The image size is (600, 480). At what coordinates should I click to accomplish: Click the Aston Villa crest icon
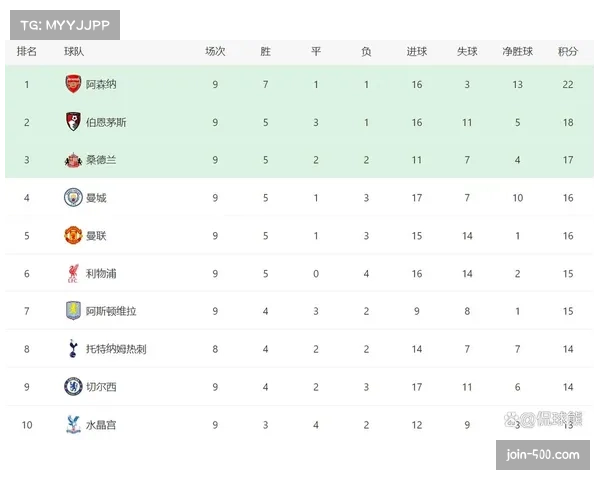coord(73,311)
